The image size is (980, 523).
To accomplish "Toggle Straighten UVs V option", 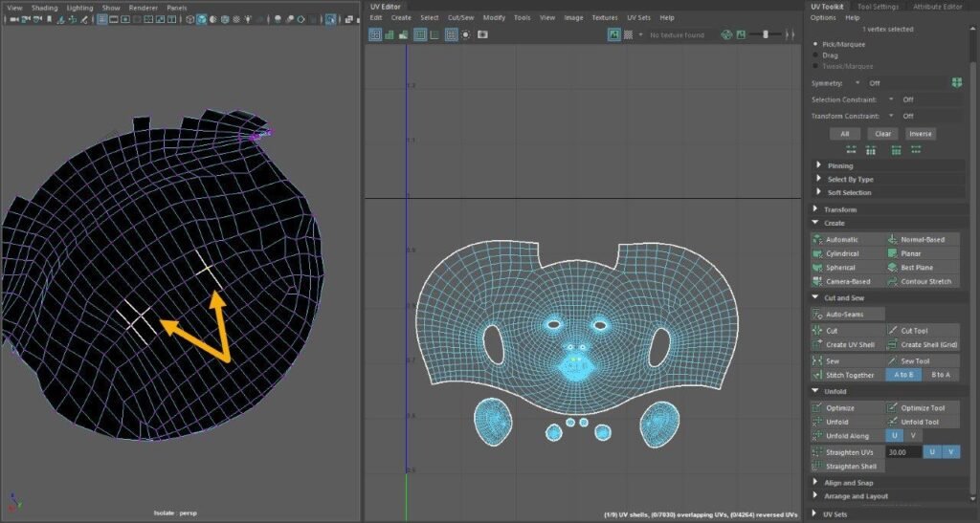I will pyautogui.click(x=951, y=452).
